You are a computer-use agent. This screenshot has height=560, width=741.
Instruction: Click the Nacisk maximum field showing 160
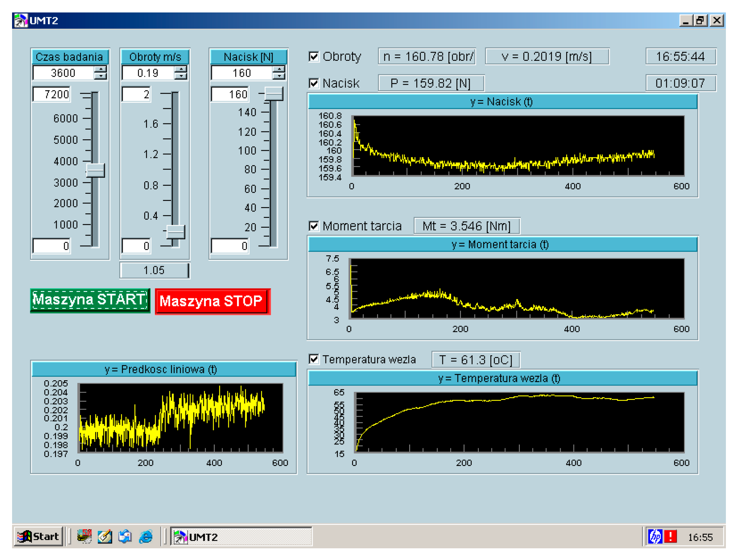pos(230,94)
